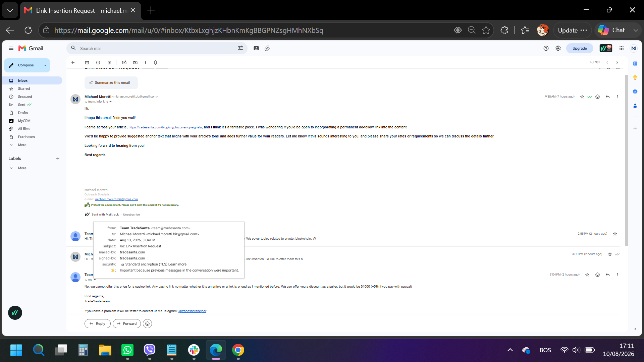Delete this conversation with trash icon
Viewport: 644px width, 362px height.
pyautogui.click(x=109, y=62)
